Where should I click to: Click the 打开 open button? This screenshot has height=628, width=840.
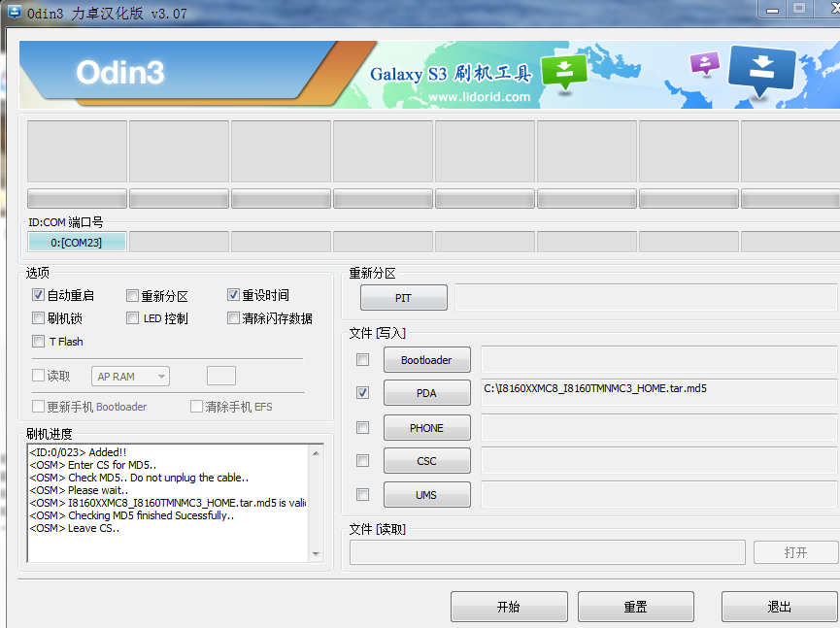795,552
